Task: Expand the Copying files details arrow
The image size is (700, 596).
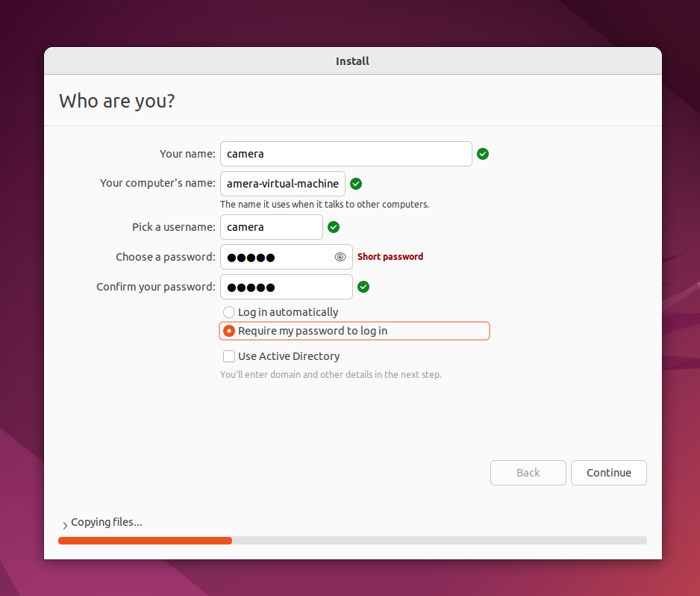Action: coord(65,525)
